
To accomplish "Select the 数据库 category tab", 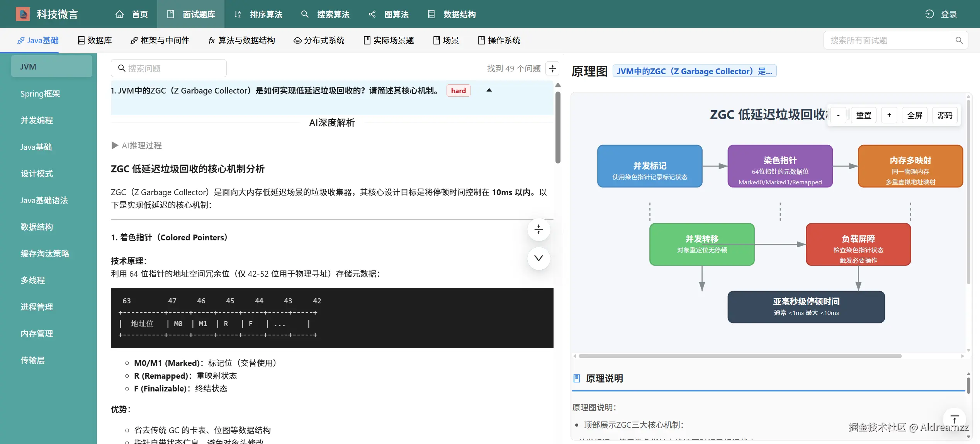I will point(95,40).
